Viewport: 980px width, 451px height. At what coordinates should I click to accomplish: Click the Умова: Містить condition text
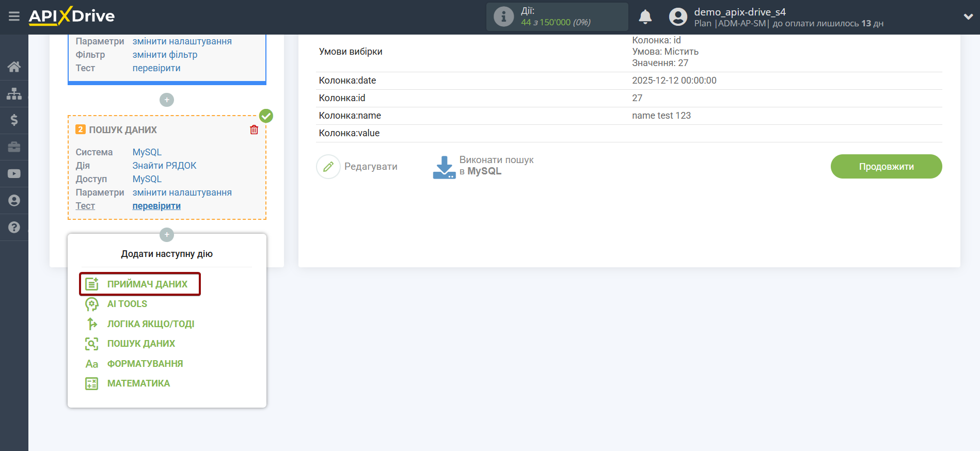click(x=665, y=52)
